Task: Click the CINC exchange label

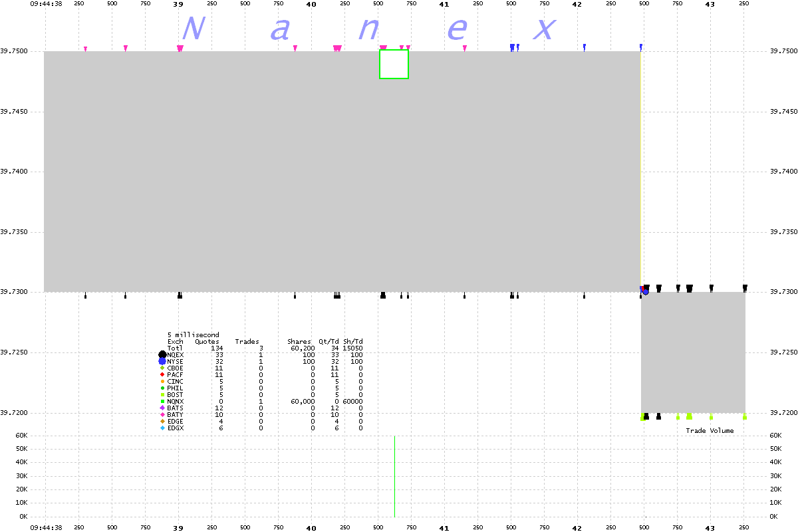Action: click(176, 382)
